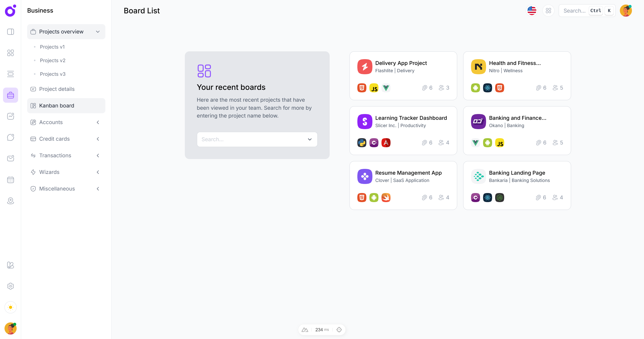Open the settings gear at bottom of sidebar
The height and width of the screenshot is (339, 644).
tap(10, 286)
